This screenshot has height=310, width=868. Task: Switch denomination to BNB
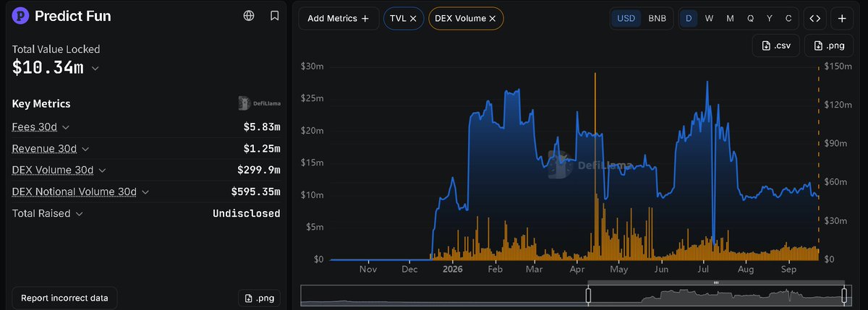click(x=658, y=18)
